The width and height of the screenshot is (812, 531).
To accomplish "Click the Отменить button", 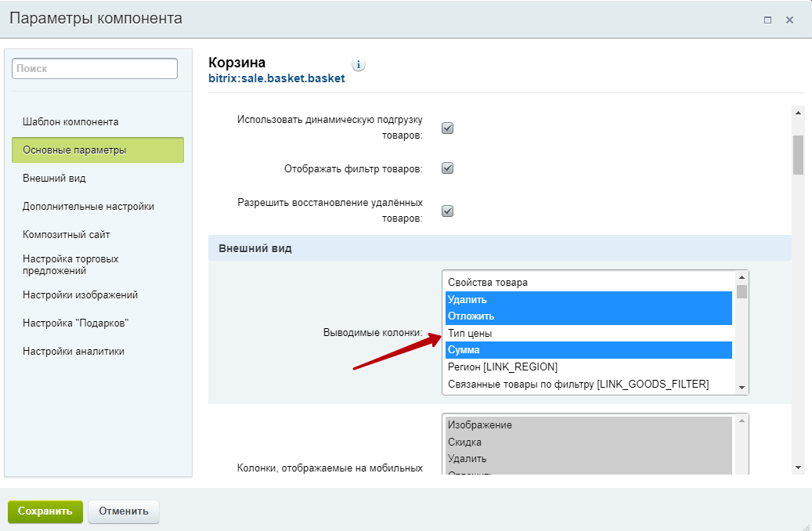I will click(x=124, y=511).
